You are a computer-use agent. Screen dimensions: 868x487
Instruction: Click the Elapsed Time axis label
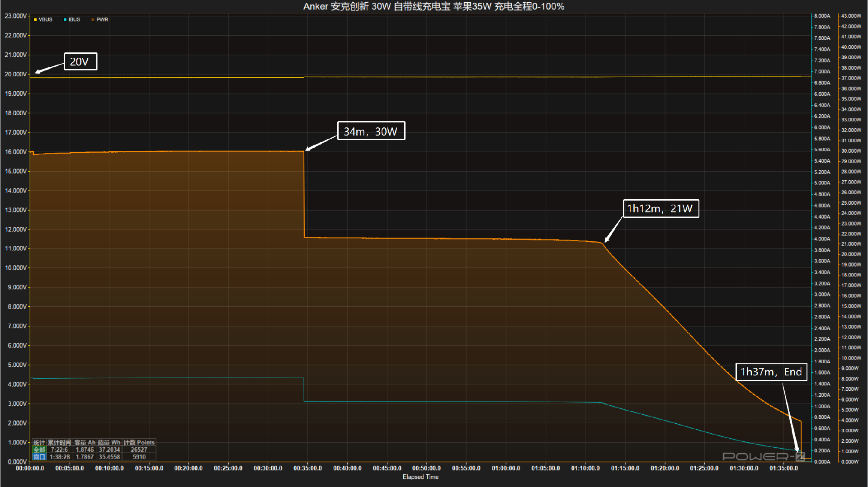pos(420,477)
